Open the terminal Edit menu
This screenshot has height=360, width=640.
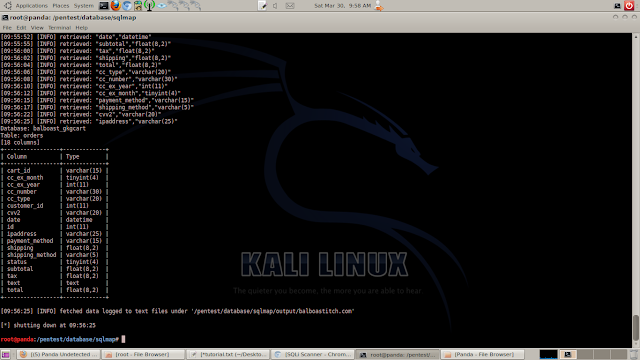pos(21,28)
